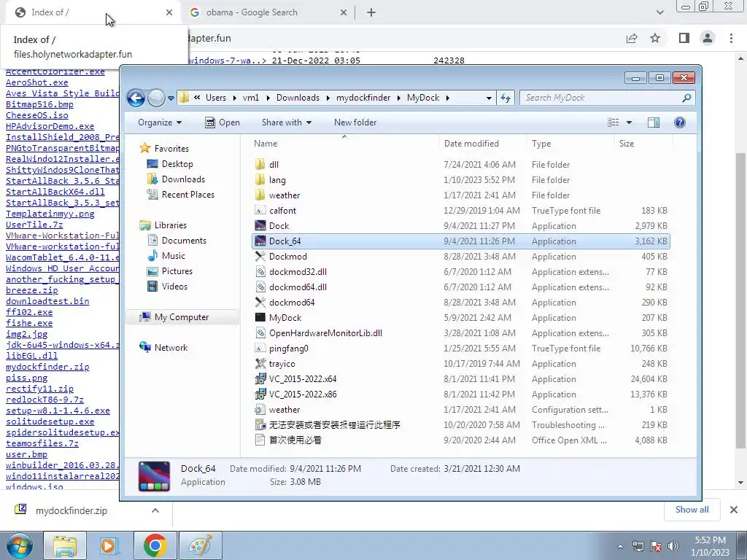Bookmark this page with the star icon

tap(655, 38)
